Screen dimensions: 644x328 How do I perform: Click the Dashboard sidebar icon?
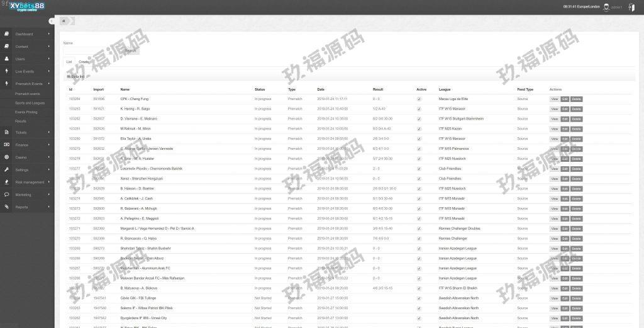click(x=6, y=34)
